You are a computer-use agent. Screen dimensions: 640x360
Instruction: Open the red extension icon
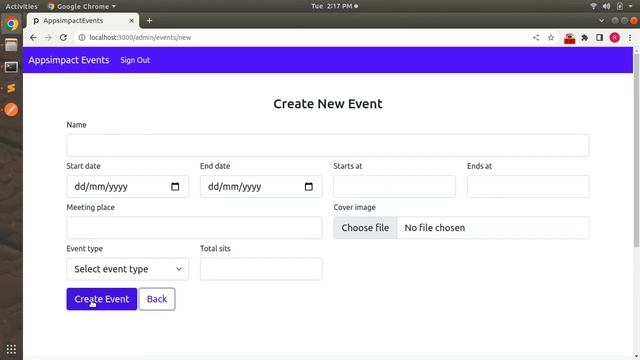pyautogui.click(x=569, y=38)
